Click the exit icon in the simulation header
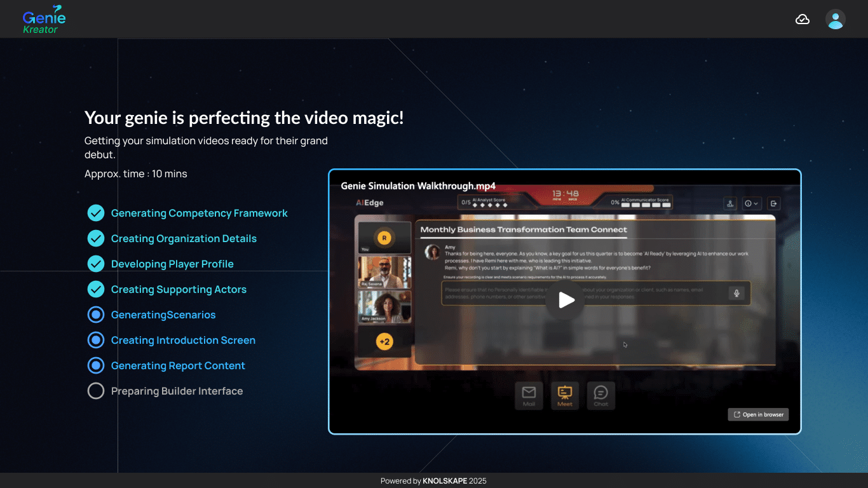This screenshot has width=868, height=488. coord(773,203)
